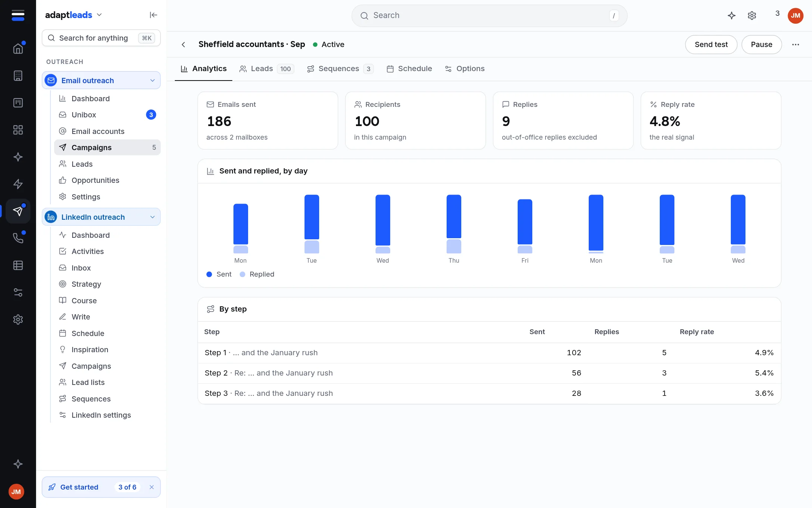The width and height of the screenshot is (812, 508).
Task: Switch to the Sequences tab
Action: (x=340, y=68)
